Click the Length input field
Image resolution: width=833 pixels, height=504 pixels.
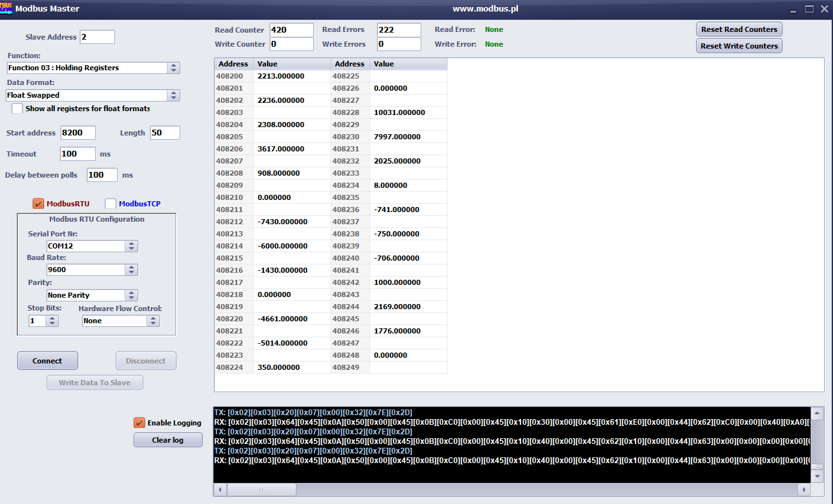pos(165,133)
